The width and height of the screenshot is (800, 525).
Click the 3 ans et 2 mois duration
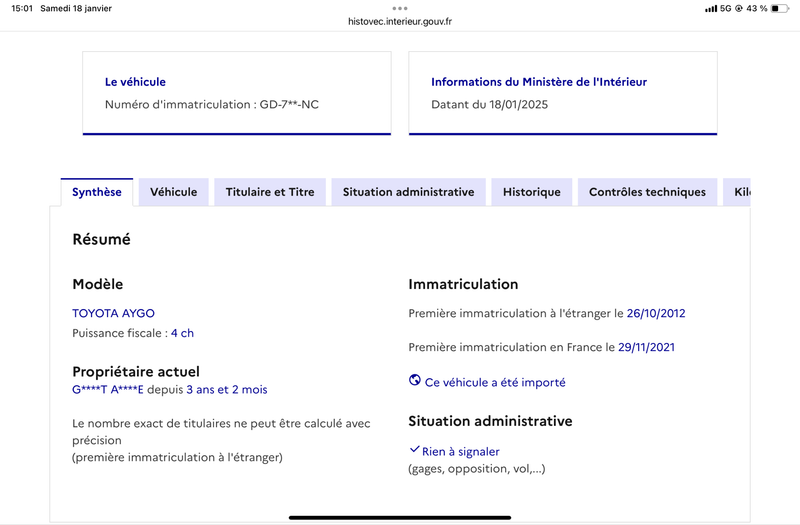227,390
